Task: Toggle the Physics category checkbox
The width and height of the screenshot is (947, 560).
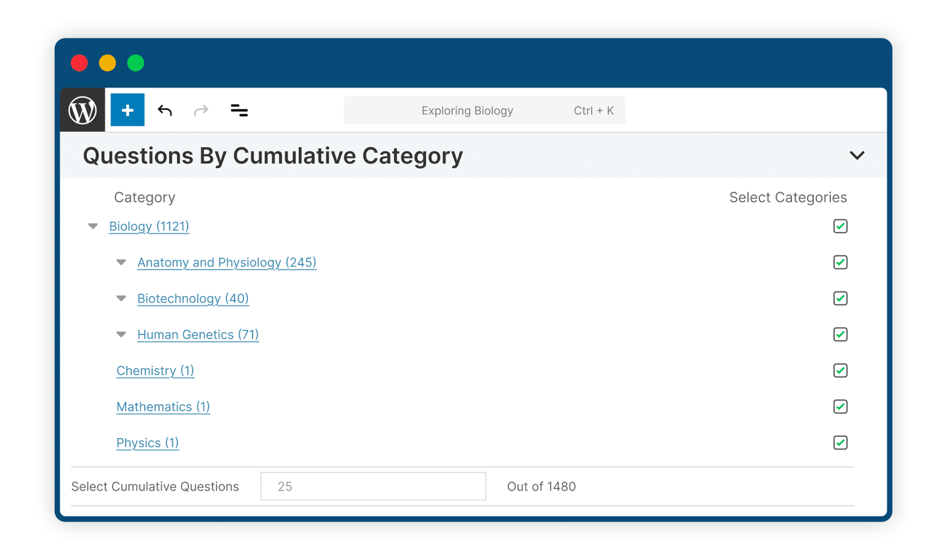Action: pyautogui.click(x=840, y=443)
